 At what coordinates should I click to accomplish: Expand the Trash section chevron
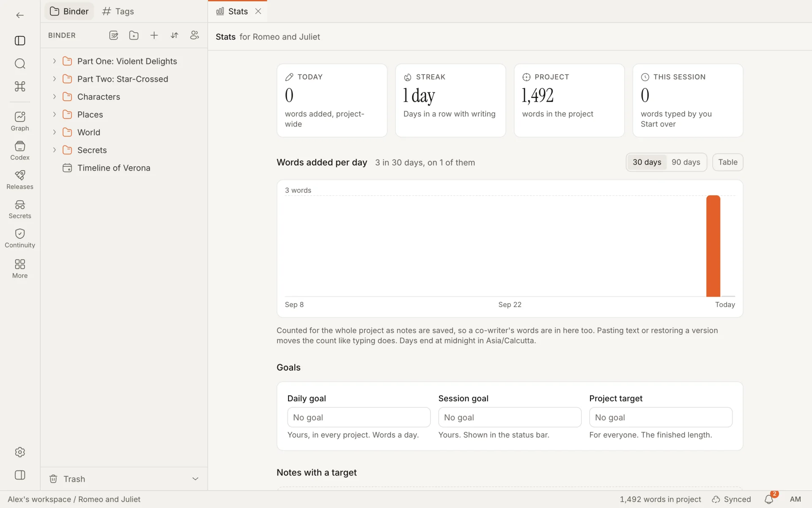pos(195,479)
